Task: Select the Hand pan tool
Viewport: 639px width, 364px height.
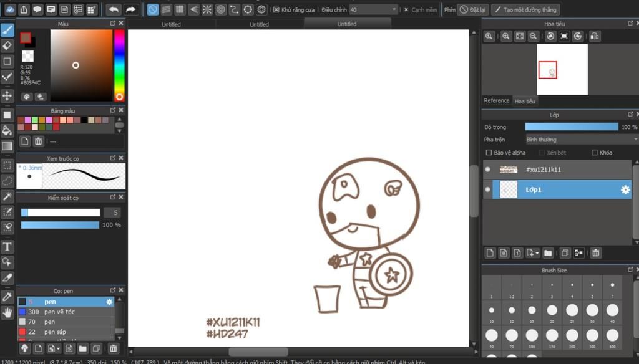Action: 7,313
